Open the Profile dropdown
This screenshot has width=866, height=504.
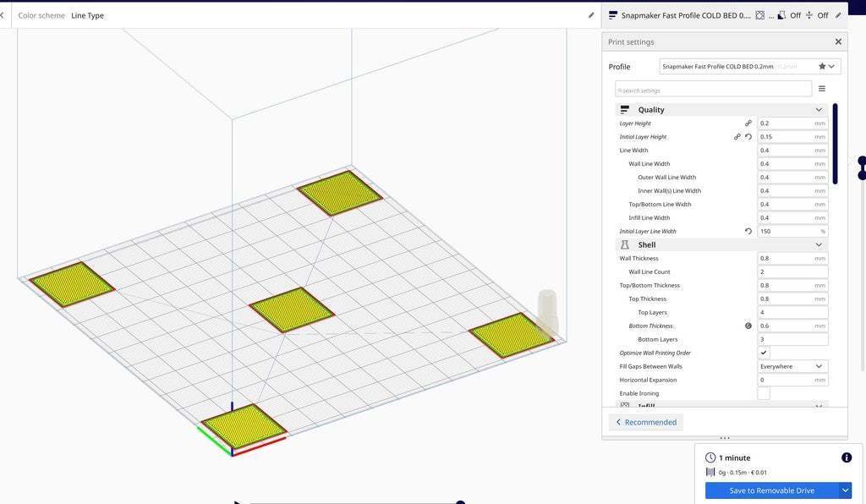750,66
